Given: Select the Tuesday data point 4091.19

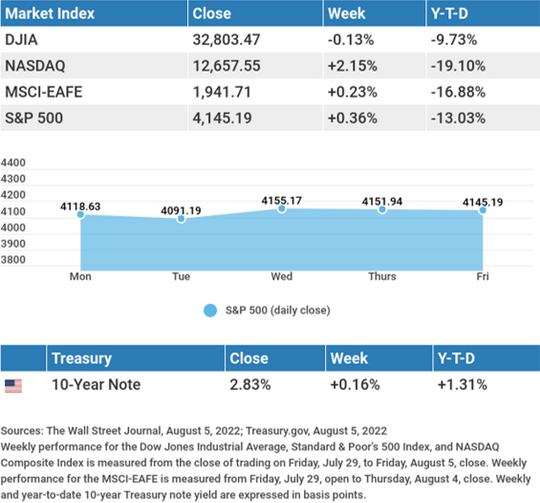Looking at the screenshot, I should (181, 219).
